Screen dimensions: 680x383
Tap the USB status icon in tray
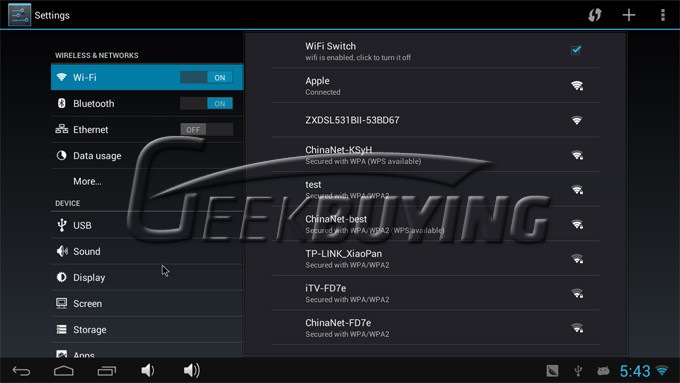point(578,371)
